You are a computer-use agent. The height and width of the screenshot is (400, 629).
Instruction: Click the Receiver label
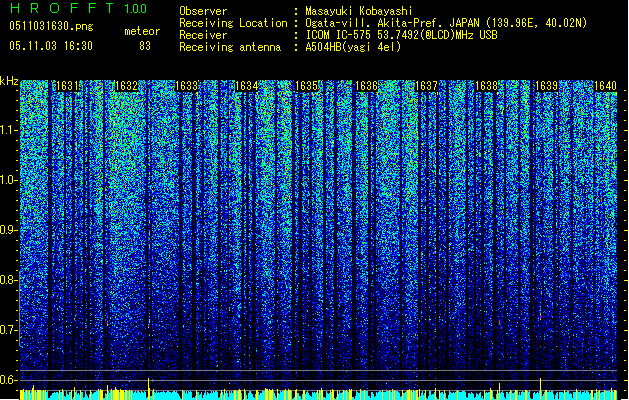[203, 35]
